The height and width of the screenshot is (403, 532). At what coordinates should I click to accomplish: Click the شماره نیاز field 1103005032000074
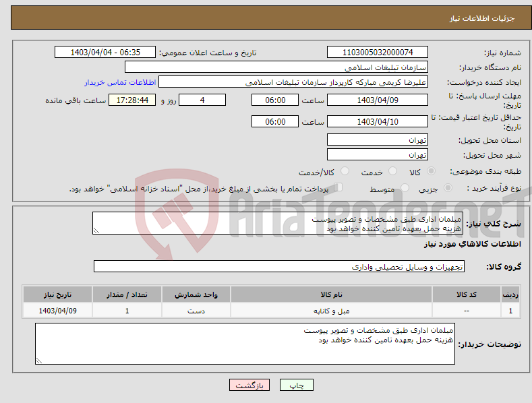(378, 53)
